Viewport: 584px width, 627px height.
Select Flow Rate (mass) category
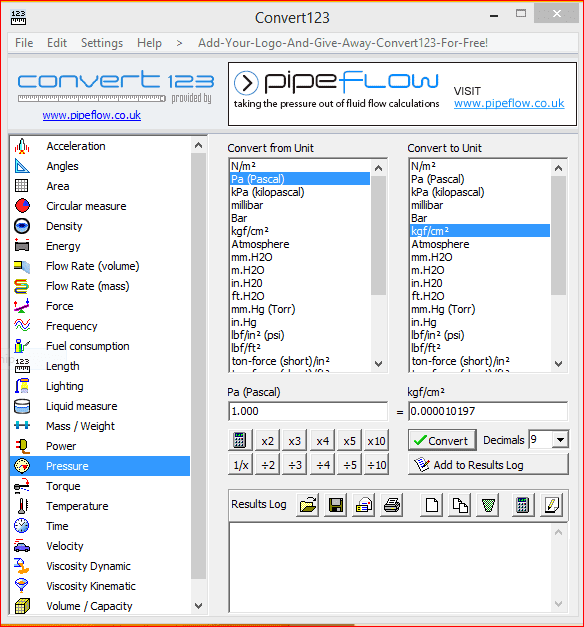(x=100, y=286)
